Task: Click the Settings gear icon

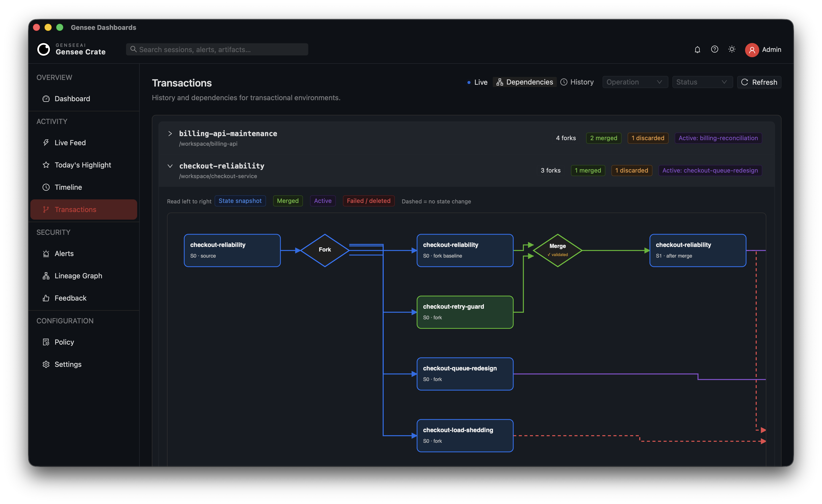Action: click(46, 364)
